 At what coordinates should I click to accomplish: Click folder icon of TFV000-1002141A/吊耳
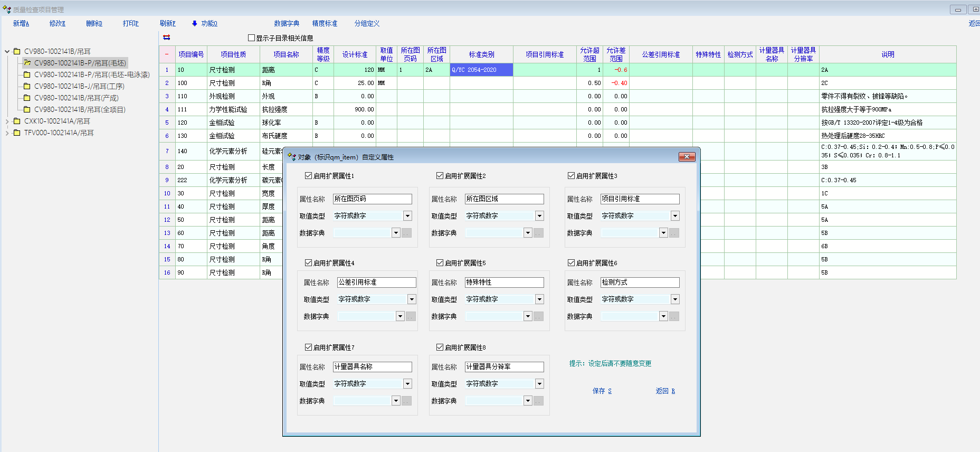(x=17, y=133)
